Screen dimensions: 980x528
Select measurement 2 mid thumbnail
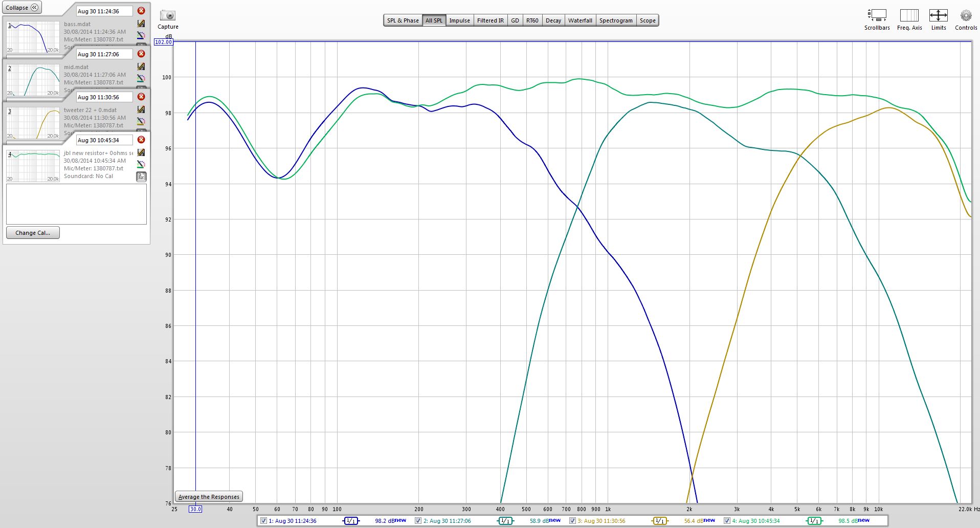click(33, 79)
